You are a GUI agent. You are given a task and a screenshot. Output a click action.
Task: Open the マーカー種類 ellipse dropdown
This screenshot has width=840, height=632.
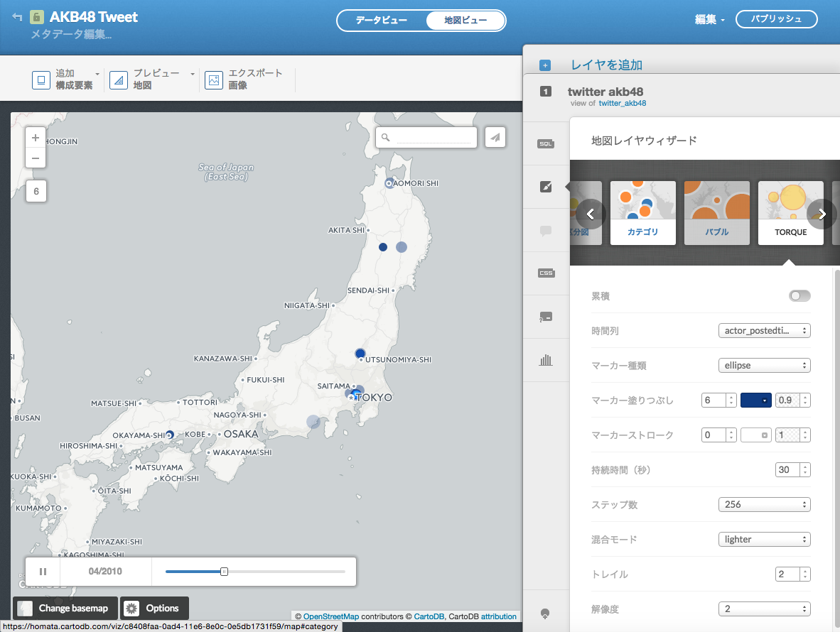tap(765, 366)
